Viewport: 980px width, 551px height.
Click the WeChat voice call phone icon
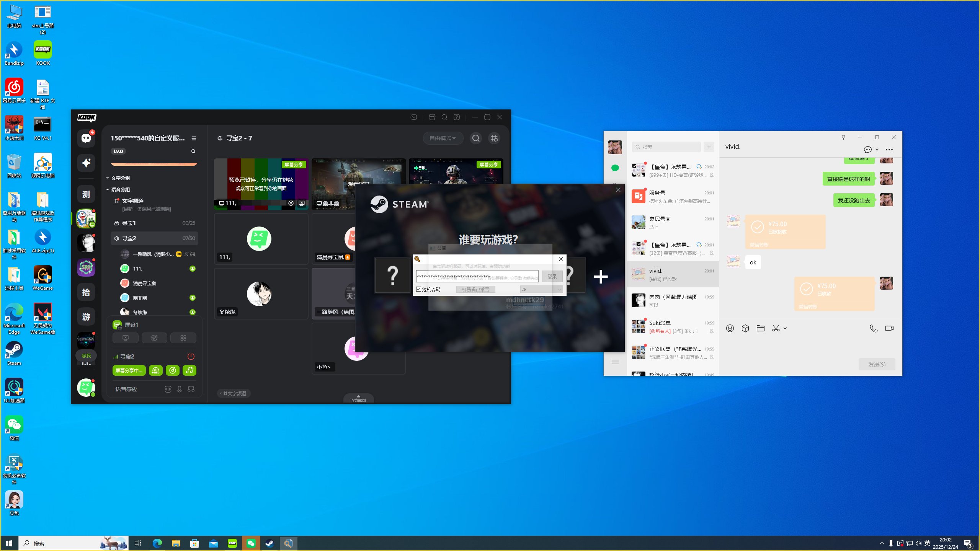[874, 328]
